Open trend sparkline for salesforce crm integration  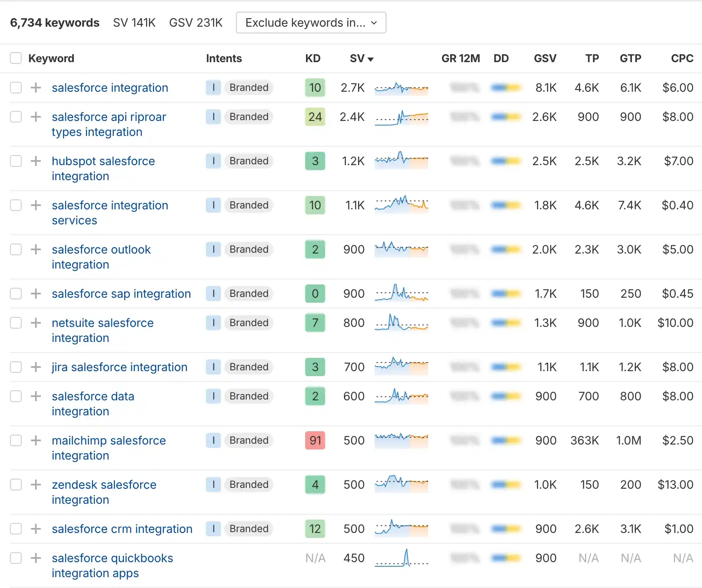click(401, 529)
